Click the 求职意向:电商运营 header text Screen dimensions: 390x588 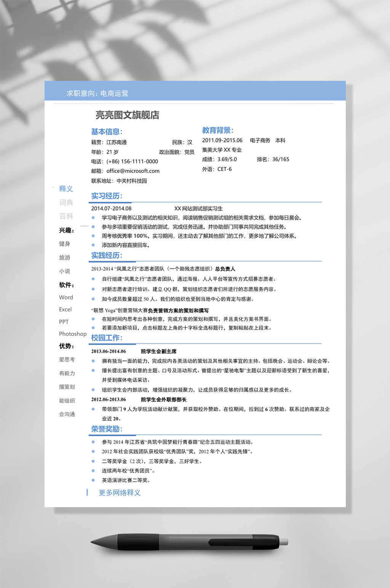pyautogui.click(x=97, y=93)
